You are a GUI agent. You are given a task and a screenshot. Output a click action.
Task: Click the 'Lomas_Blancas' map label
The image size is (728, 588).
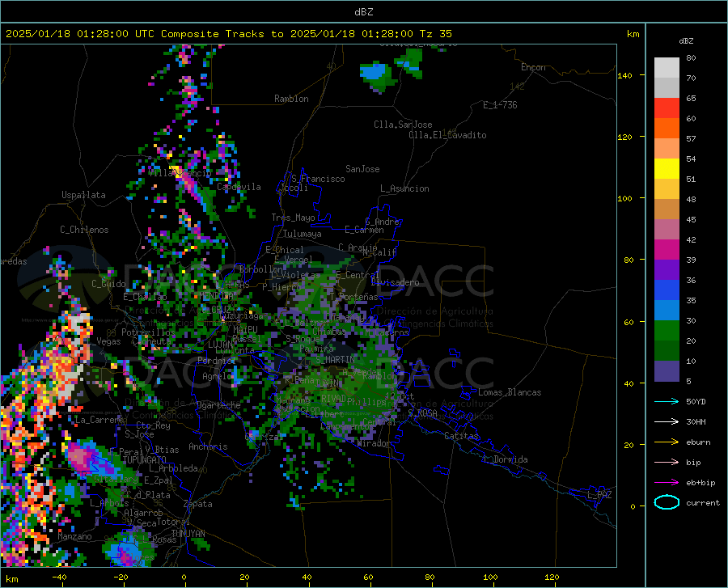coord(510,392)
